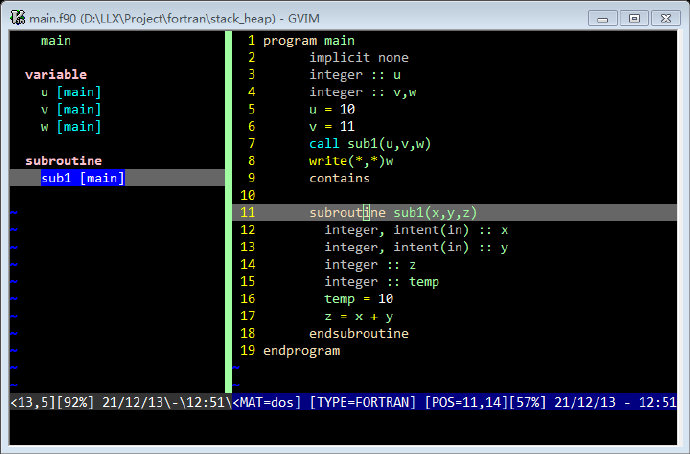Click 'integer :: u' declaration line
690x454 pixels.
(x=355, y=75)
